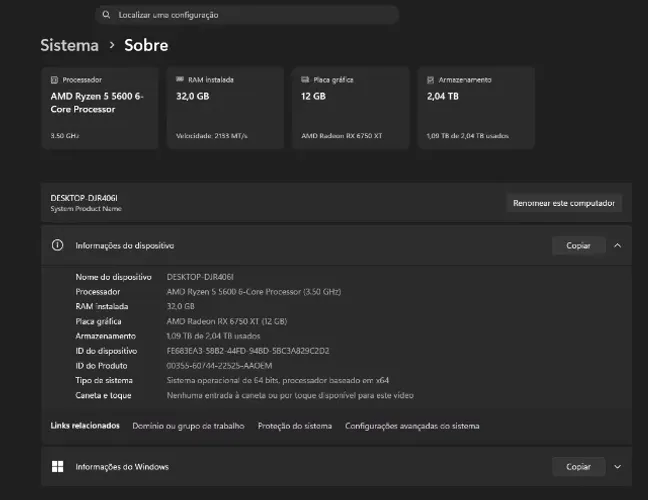Click the Processador card icon
The image size is (648, 500).
point(54,80)
